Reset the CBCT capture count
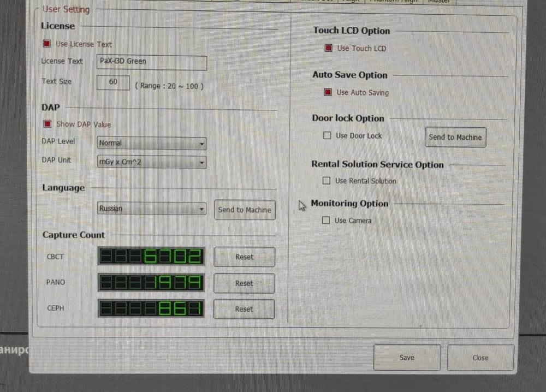 [245, 257]
